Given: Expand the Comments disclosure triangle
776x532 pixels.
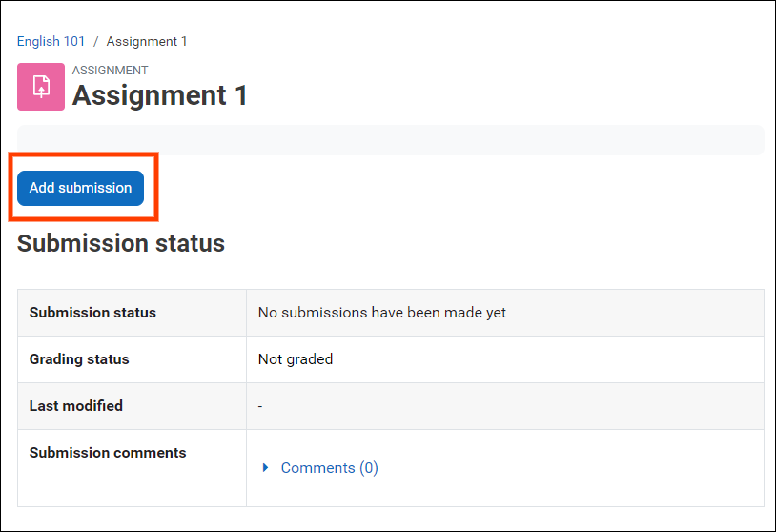Looking at the screenshot, I should 265,468.
